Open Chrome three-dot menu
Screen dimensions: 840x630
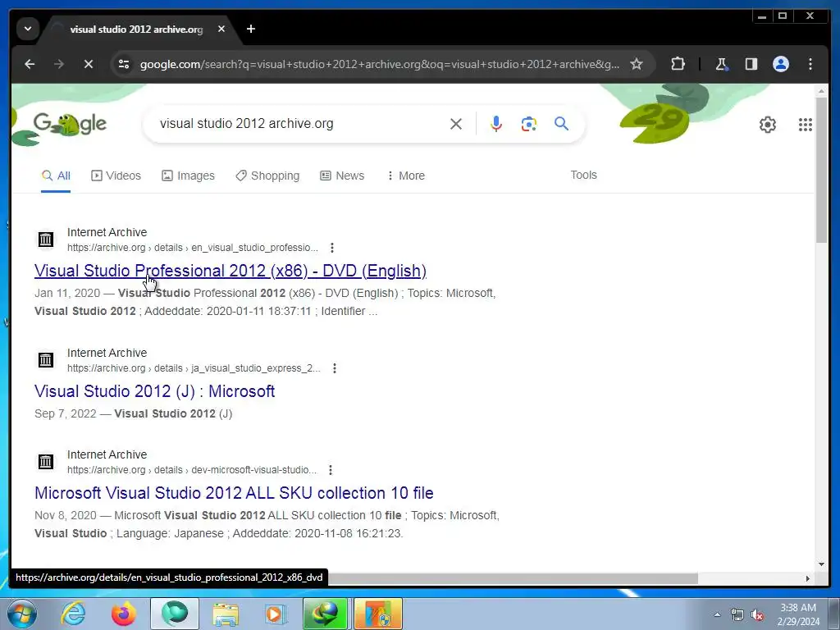tap(810, 64)
